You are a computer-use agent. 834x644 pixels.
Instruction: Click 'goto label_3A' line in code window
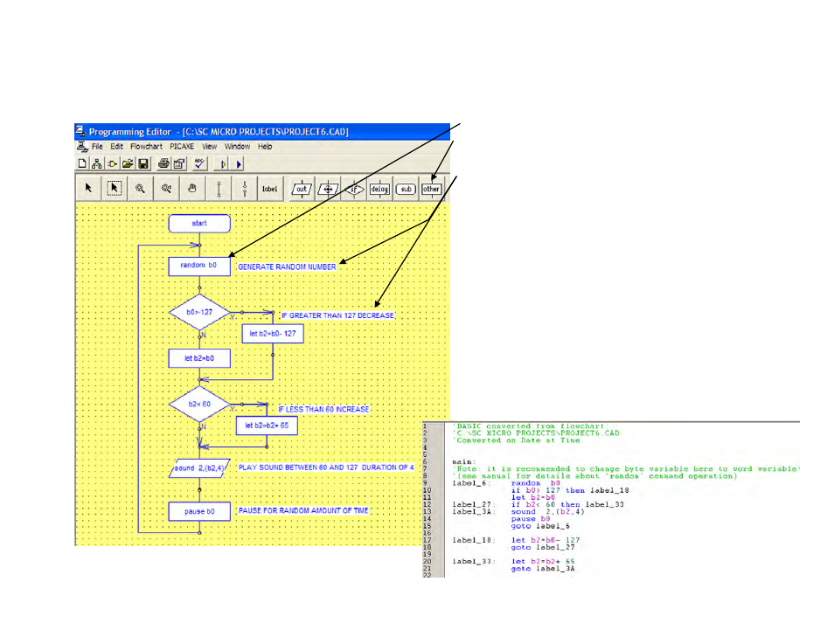(543, 569)
